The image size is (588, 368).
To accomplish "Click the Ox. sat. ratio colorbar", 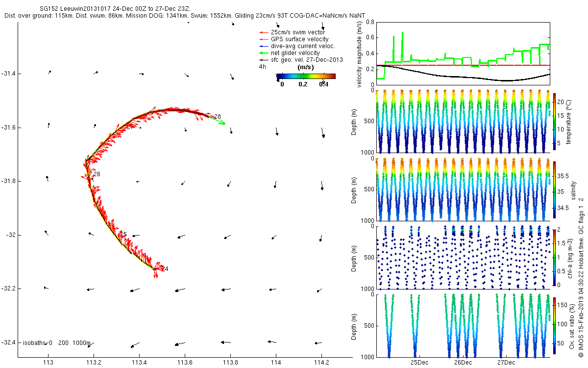I will coord(555,326).
